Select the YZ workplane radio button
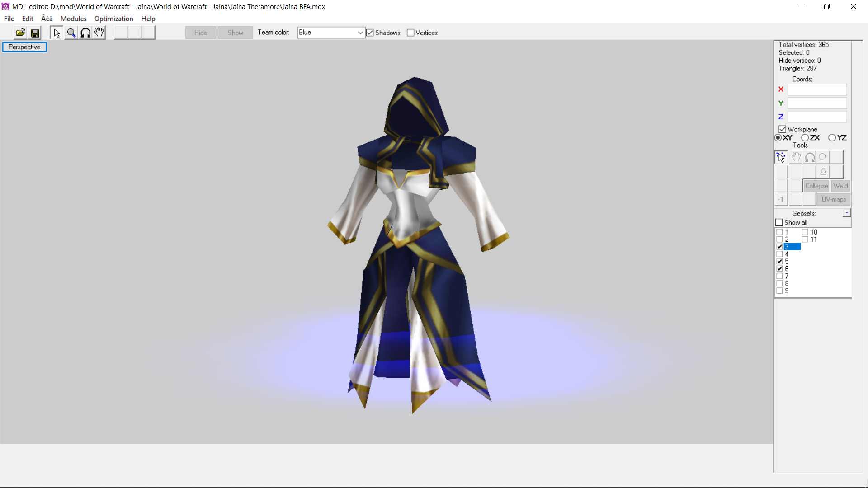 [832, 138]
